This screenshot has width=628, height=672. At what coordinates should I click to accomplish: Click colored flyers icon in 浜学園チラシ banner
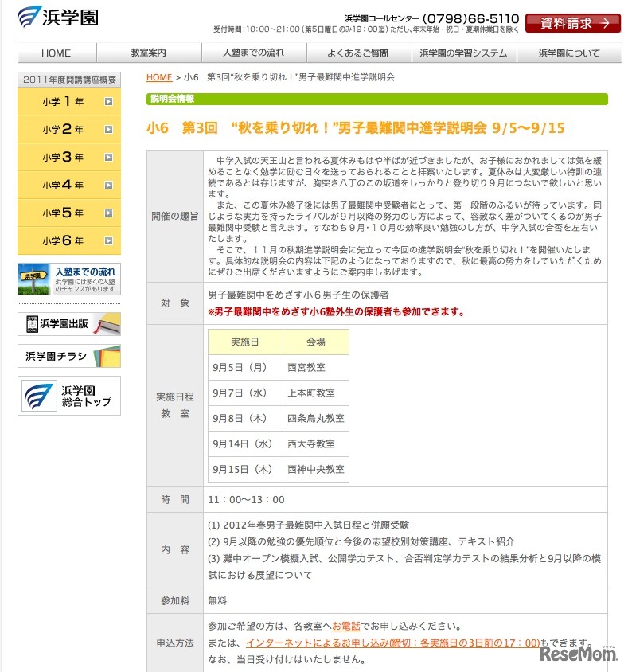[107, 356]
